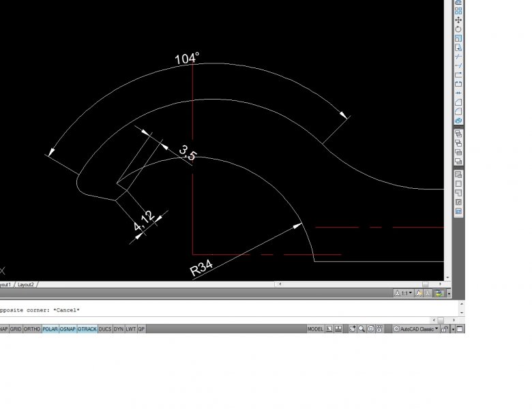Toggle Clean Screen icon
The height and width of the screenshot is (409, 532).
point(460,329)
